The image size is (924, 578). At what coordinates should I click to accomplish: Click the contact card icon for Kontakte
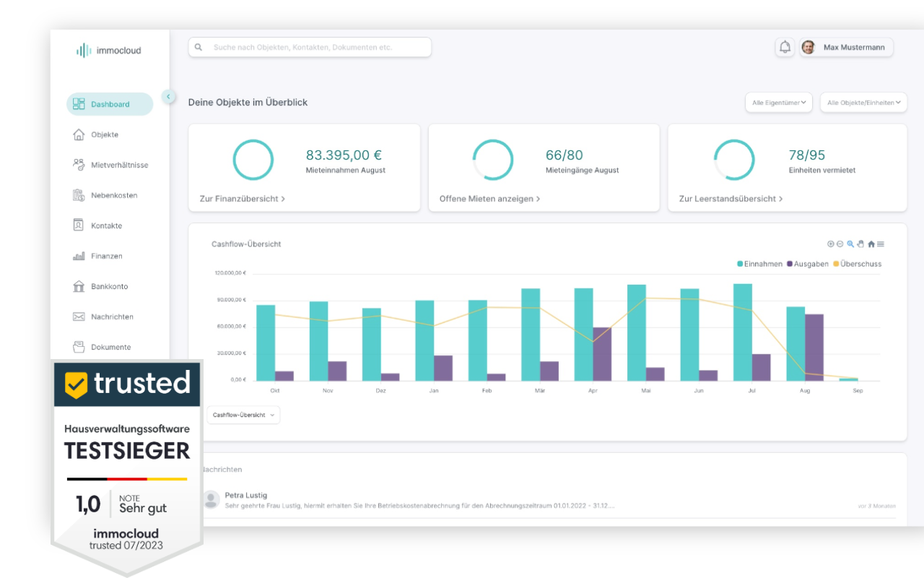point(79,225)
